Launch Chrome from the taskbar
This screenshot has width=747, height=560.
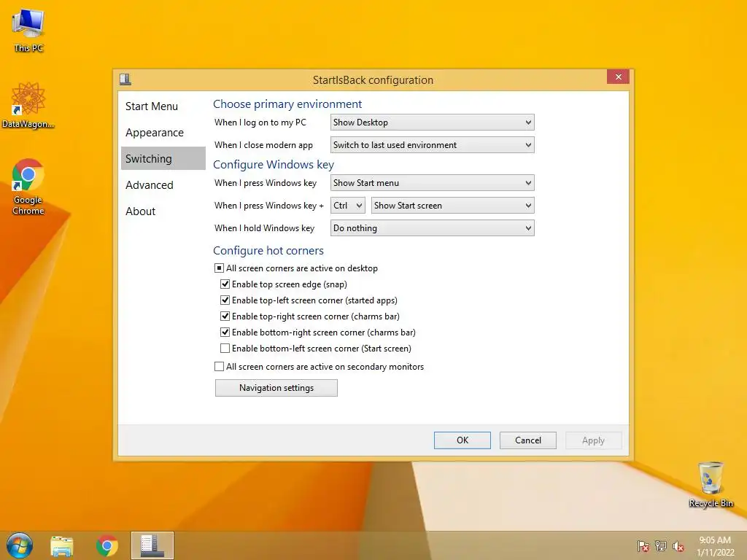click(107, 545)
